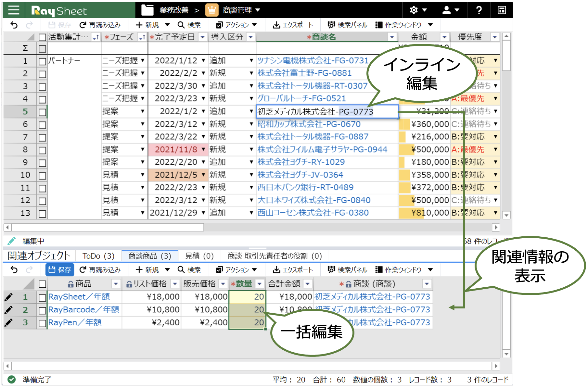The image size is (588, 387).
Task: Open 商談名 column filter dropdown
Action: pos(392,37)
